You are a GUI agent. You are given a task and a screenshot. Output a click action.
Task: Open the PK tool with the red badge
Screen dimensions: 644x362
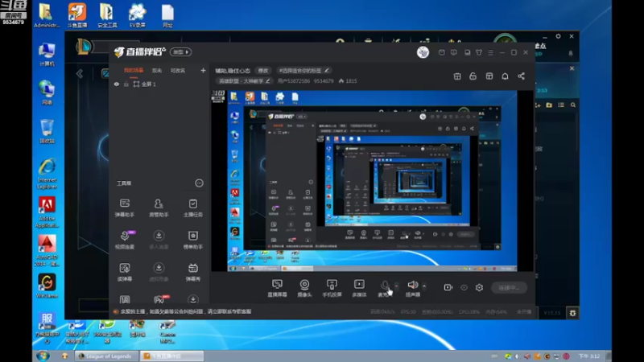(x=160, y=298)
